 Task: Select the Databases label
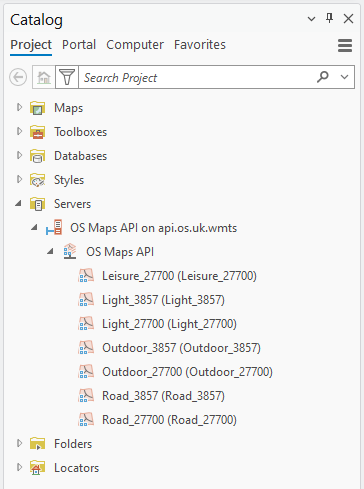point(81,156)
